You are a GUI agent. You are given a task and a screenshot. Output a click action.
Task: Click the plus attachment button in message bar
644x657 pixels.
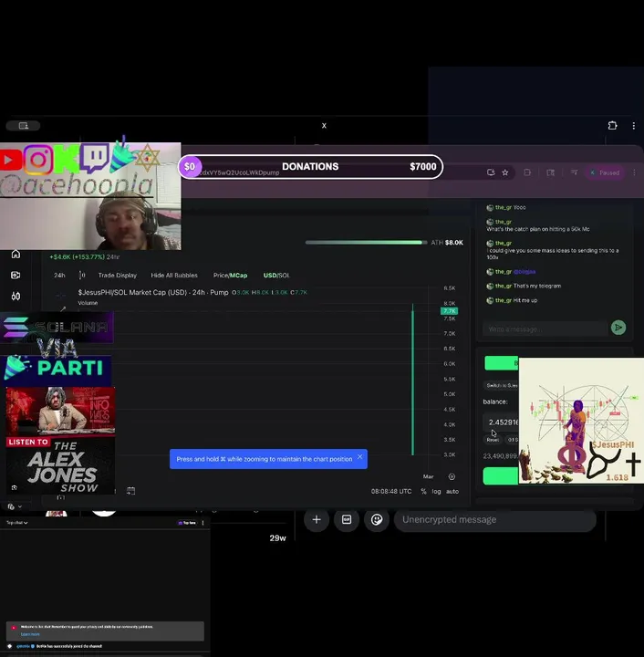point(317,519)
